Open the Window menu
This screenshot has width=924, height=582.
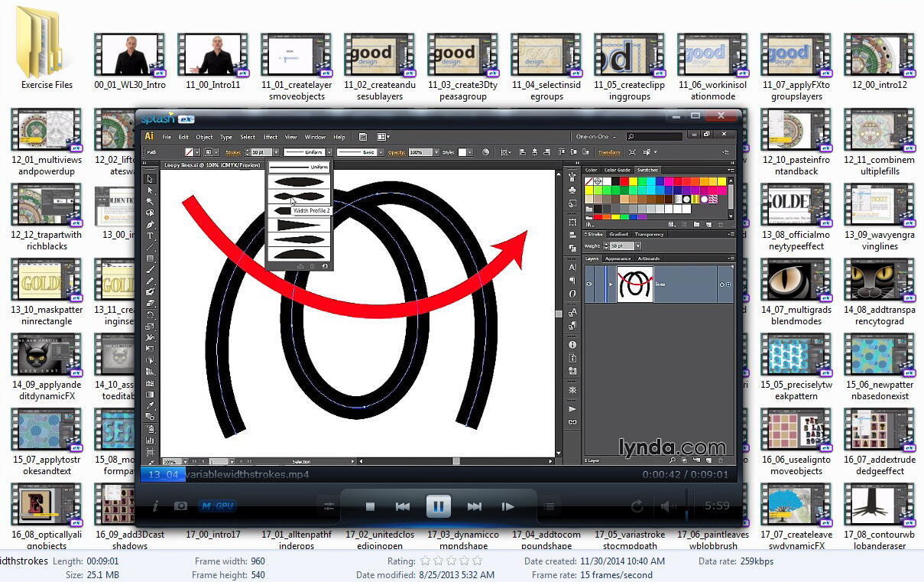coord(315,137)
